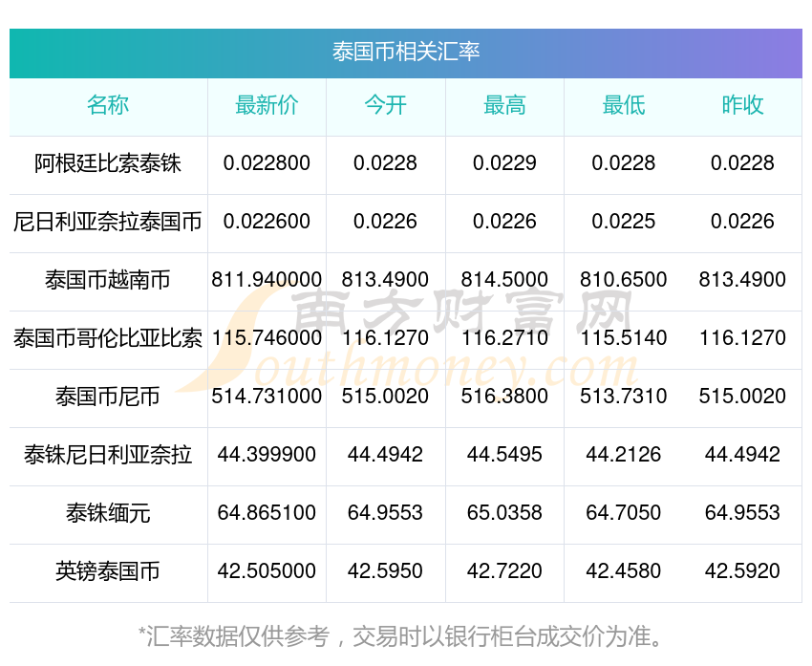The height and width of the screenshot is (666, 812).
Task: Click the 今开 column header
Action: 385,105
